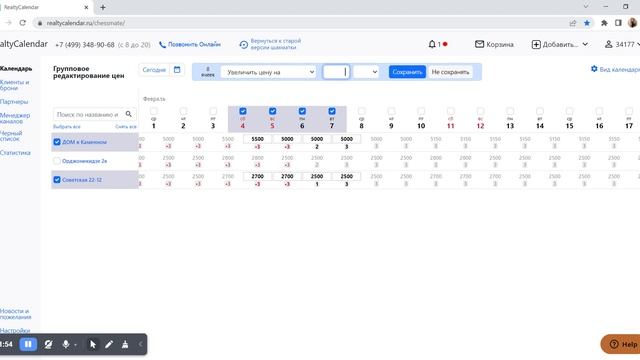Click the Не сохранять button

tap(450, 72)
